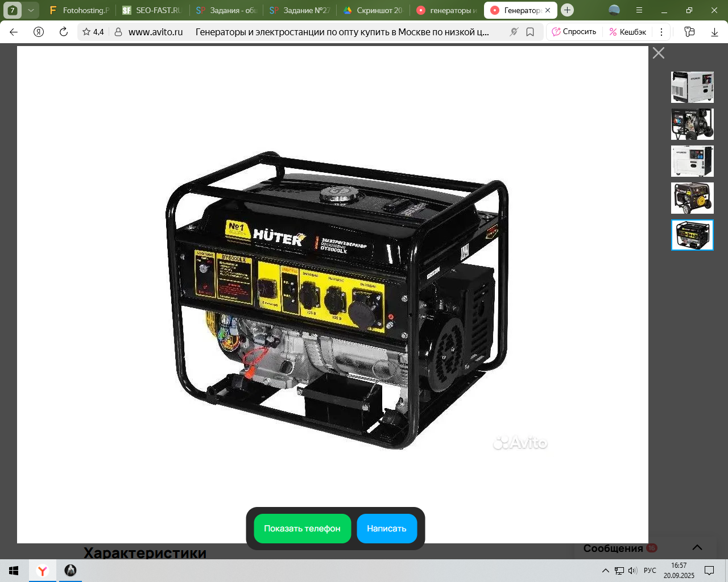The height and width of the screenshot is (582, 728).
Task: Open the site rating 4,4 star
Action: [93, 32]
